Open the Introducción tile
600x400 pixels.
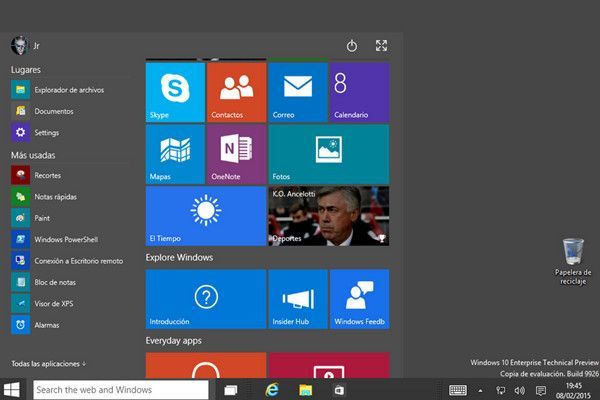pos(206,299)
